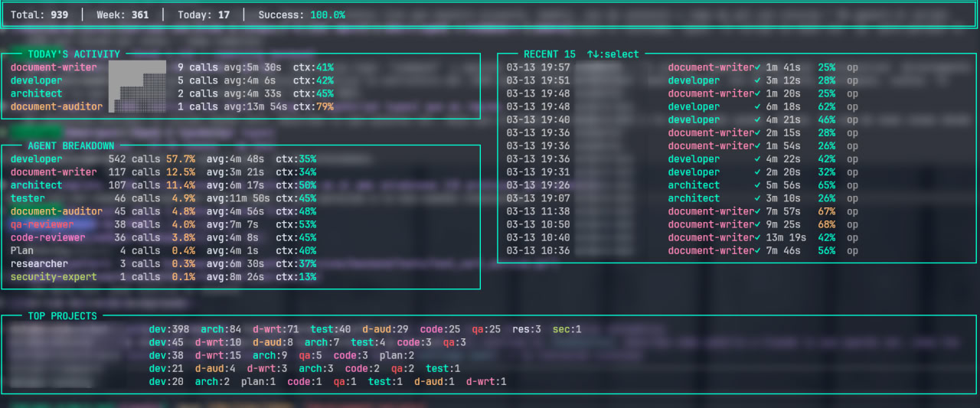Click the Today's Activity bar chart graphic
This screenshot has width=980, height=408.
(x=137, y=86)
